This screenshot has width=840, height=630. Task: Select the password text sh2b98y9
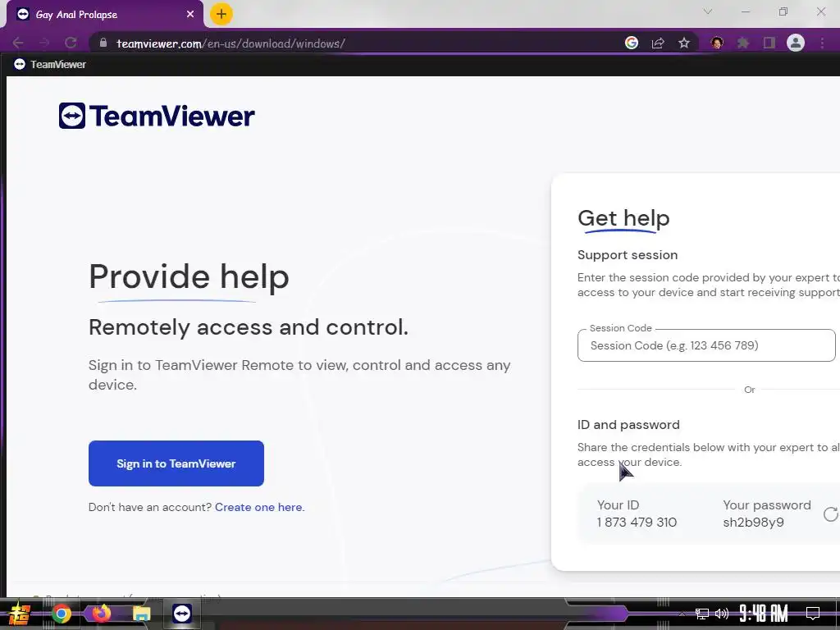753,523
